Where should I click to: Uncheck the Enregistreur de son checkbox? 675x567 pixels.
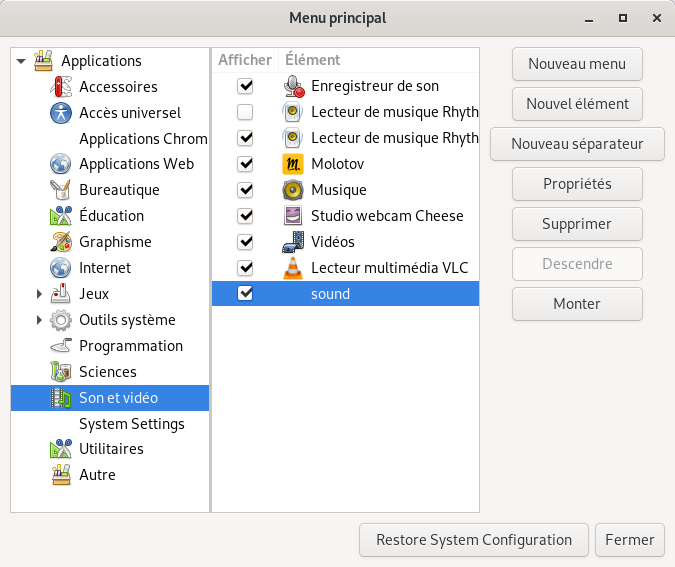pos(245,86)
